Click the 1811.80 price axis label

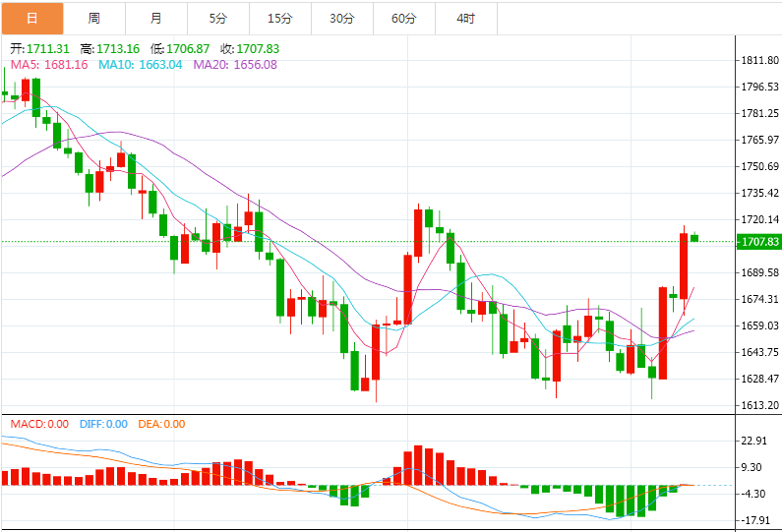(760, 60)
